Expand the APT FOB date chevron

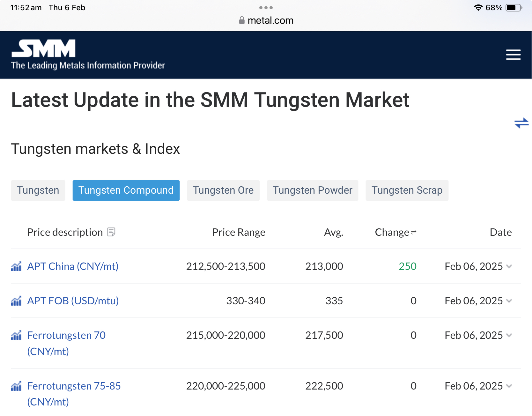click(509, 301)
